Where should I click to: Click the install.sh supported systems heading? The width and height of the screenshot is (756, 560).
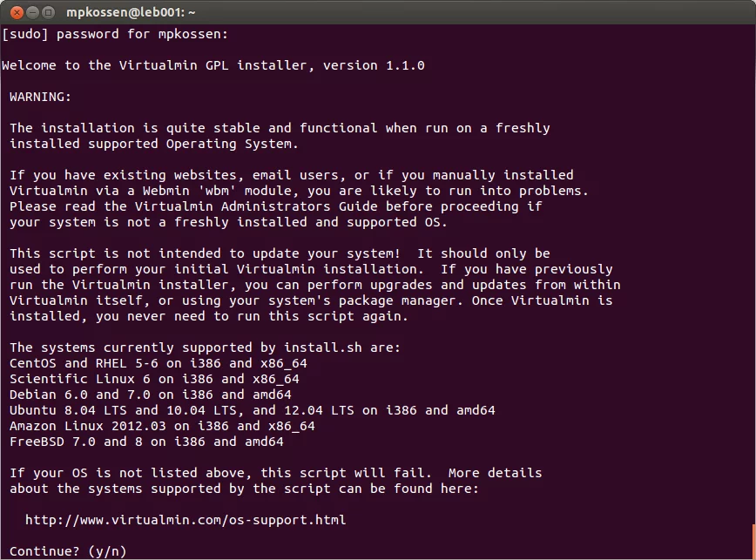(205, 347)
